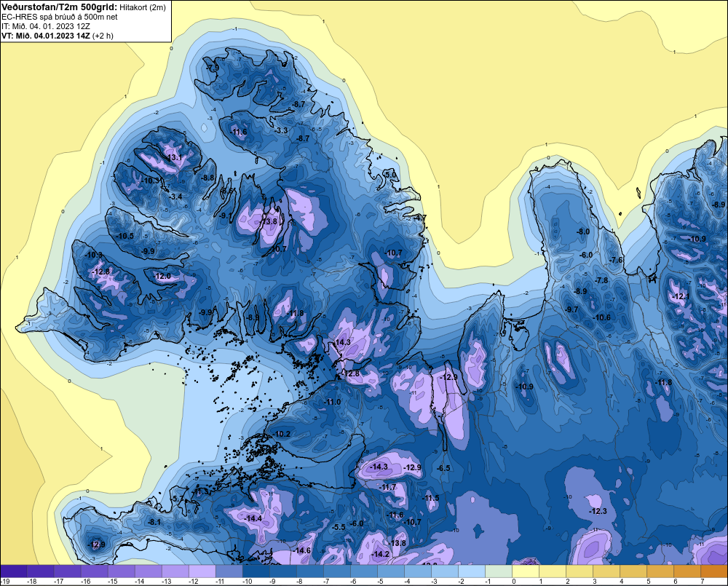Click the -6.5 temperature value on the map

443,468
